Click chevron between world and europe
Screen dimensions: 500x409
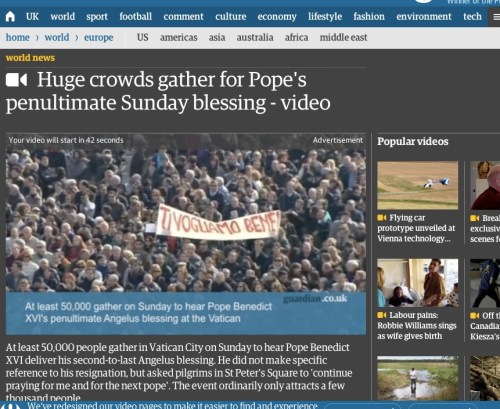(77, 38)
